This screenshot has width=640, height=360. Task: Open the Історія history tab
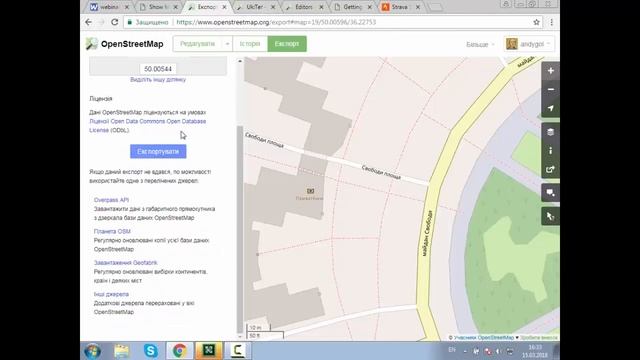250,44
